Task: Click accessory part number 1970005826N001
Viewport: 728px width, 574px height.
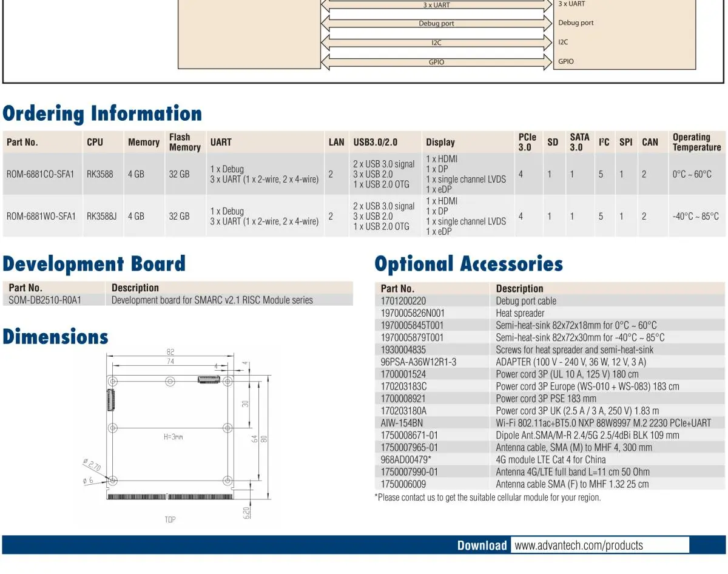Action: (x=413, y=313)
